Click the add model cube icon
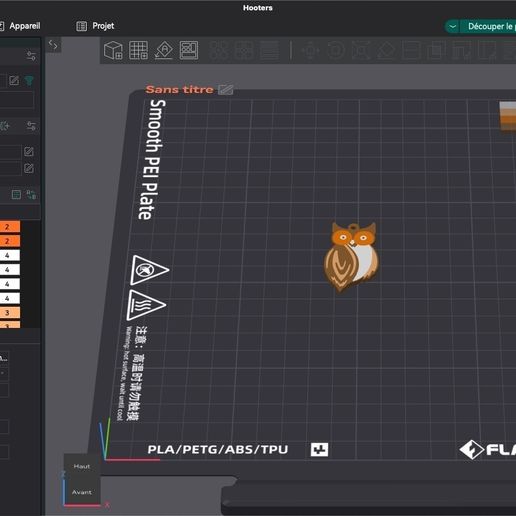This screenshot has height=516, width=516. click(113, 50)
